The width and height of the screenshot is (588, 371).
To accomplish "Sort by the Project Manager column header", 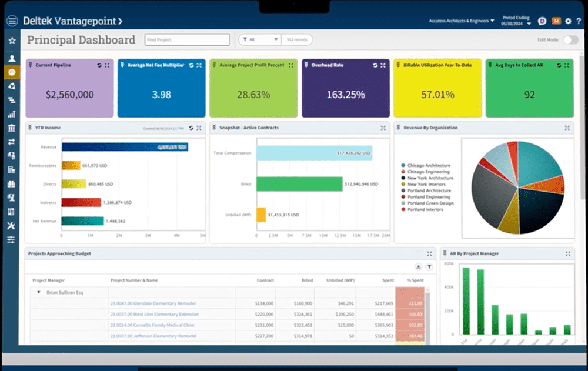I will (x=48, y=280).
